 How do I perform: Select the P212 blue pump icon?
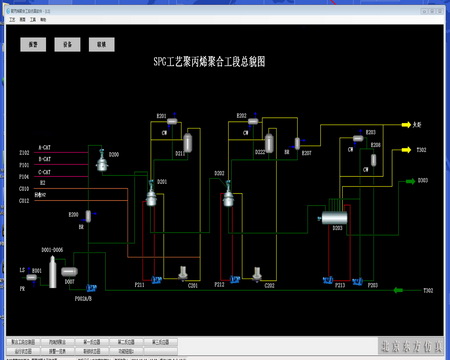click(x=235, y=279)
